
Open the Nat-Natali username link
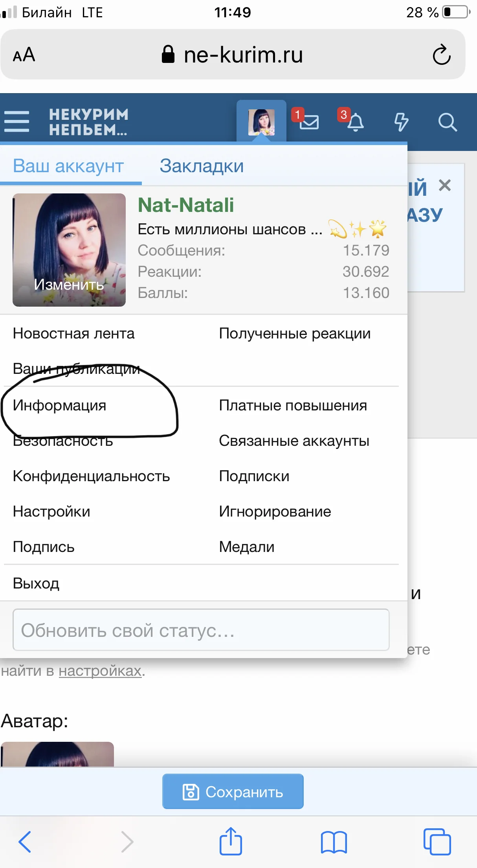(186, 205)
